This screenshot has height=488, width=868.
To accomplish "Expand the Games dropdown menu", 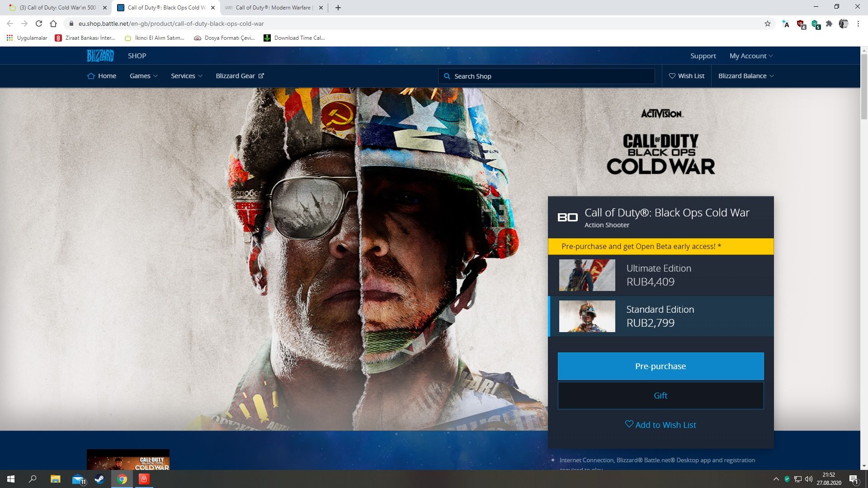I will point(143,76).
